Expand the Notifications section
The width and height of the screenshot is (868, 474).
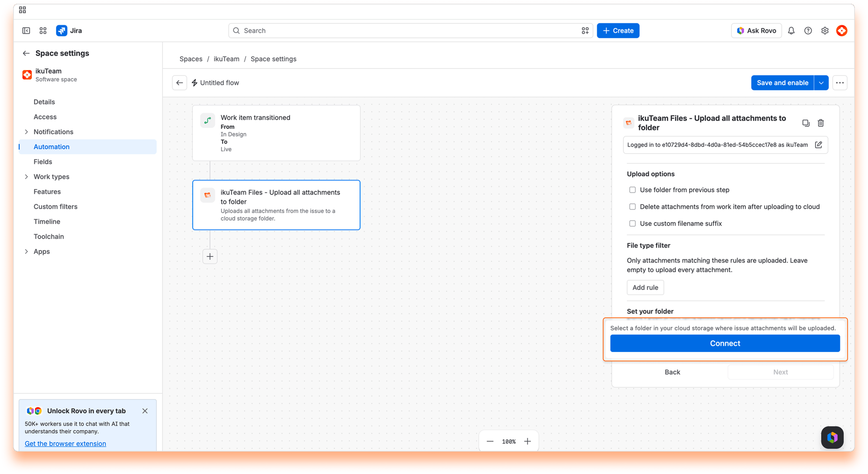26,132
